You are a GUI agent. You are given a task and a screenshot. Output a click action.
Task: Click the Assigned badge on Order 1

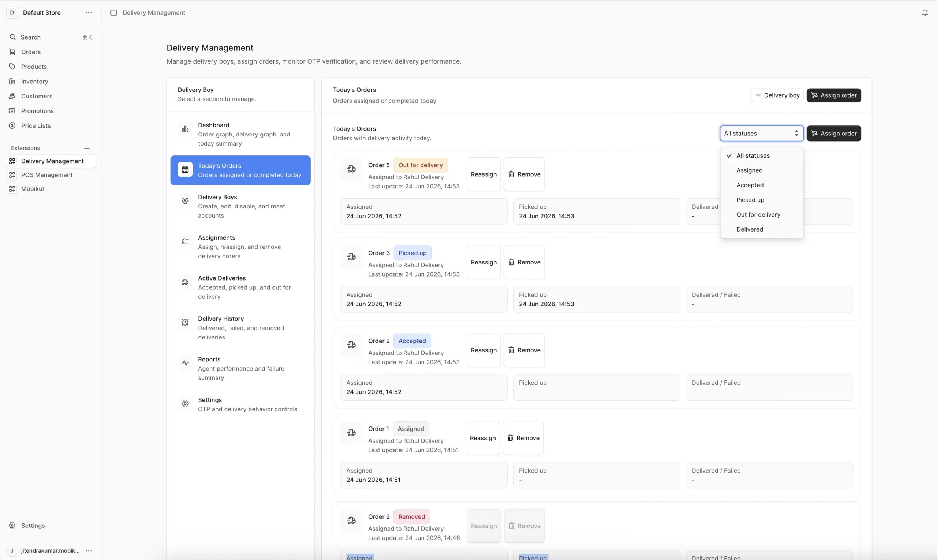[x=410, y=429]
